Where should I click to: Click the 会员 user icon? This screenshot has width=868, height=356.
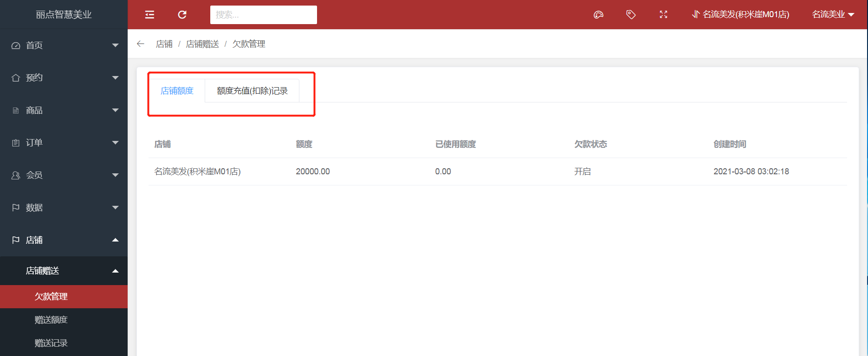click(16, 175)
